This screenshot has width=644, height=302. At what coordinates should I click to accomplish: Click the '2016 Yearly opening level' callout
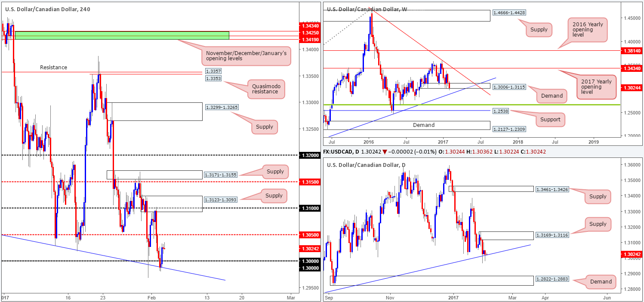587,30
